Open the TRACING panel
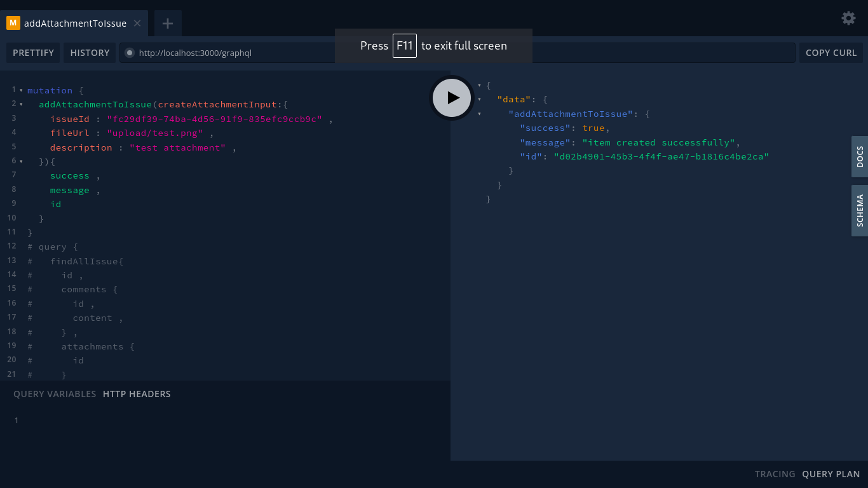Image resolution: width=868 pixels, height=488 pixels. coord(775,474)
